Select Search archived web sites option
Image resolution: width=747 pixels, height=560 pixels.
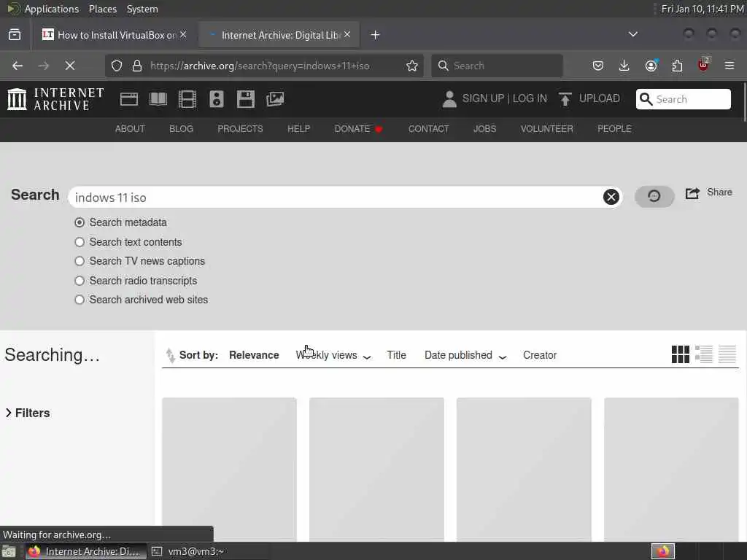point(80,300)
